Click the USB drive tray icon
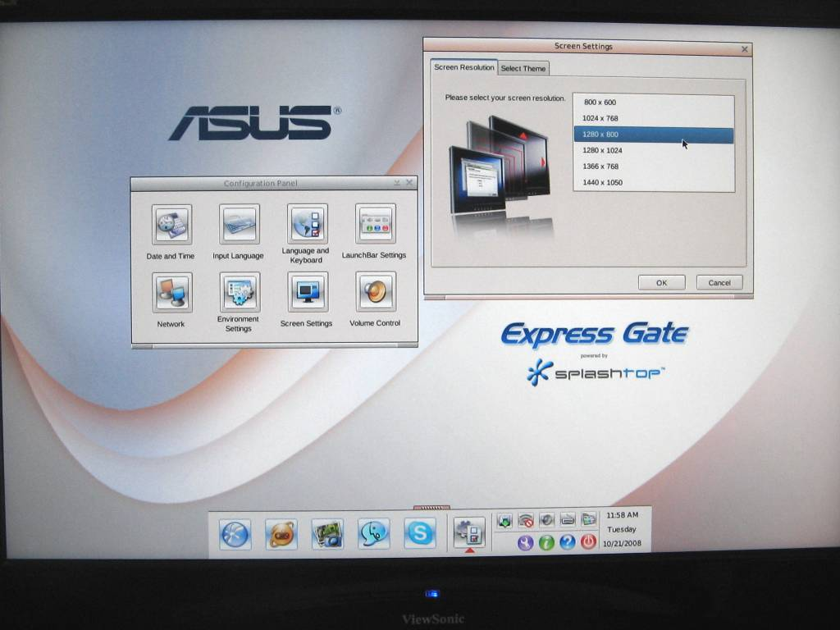840x630 pixels. pos(568,519)
